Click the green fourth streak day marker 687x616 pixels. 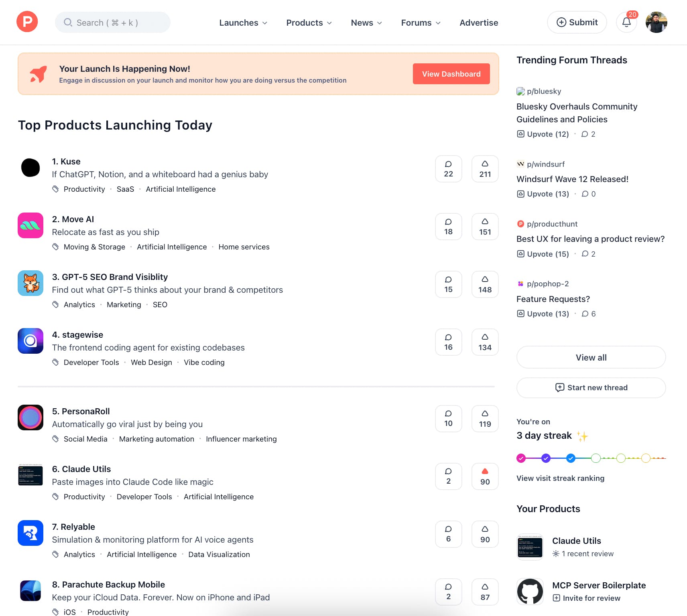pos(596,458)
